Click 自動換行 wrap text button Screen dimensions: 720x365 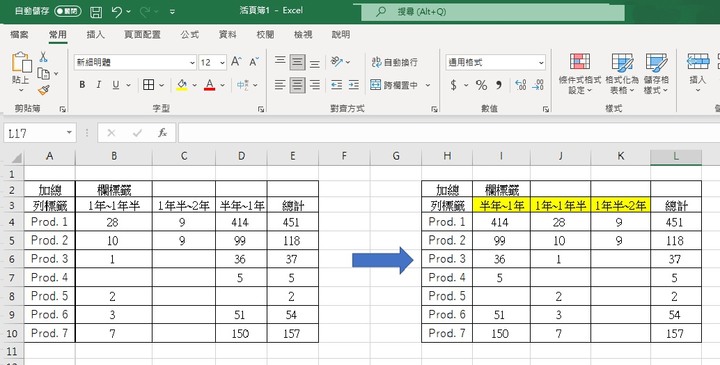pyautogui.click(x=394, y=62)
